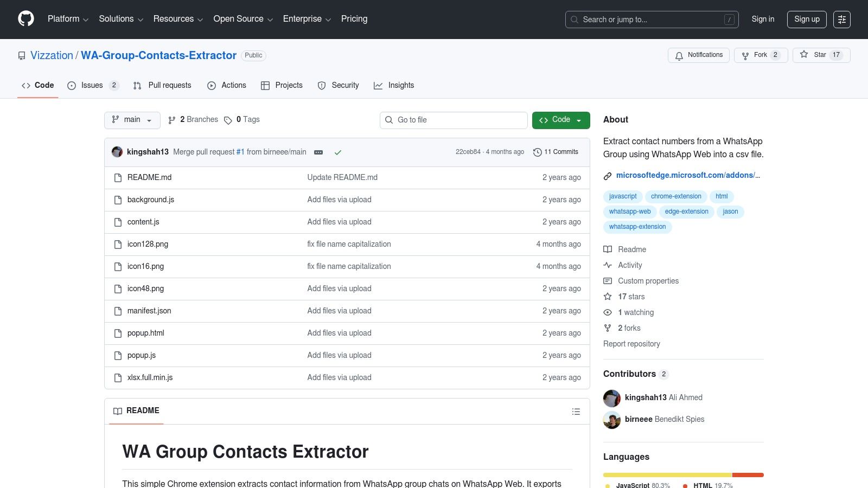This screenshot has width=868, height=488.
Task: Select the Pricing menu item
Action: pyautogui.click(x=354, y=18)
